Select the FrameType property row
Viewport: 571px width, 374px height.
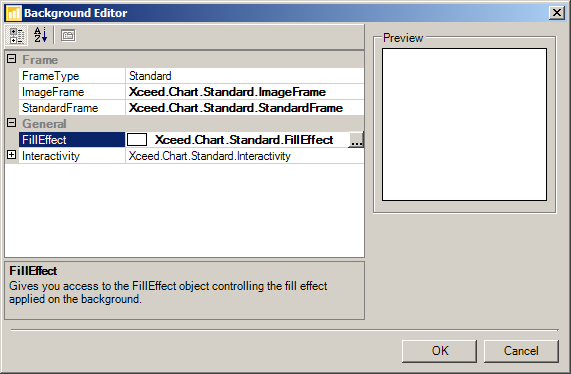point(191,76)
